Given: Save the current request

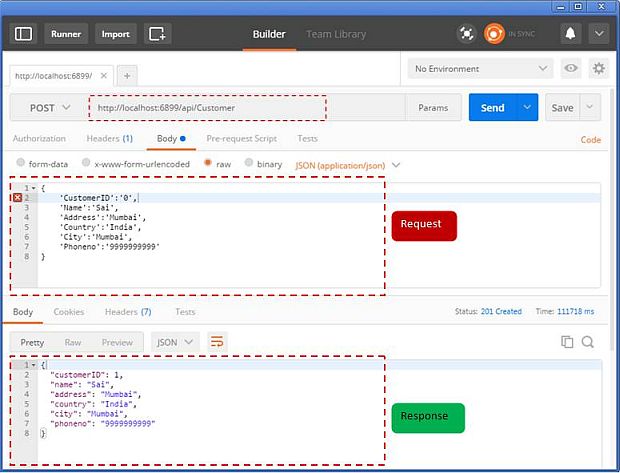Looking at the screenshot, I should (562, 108).
